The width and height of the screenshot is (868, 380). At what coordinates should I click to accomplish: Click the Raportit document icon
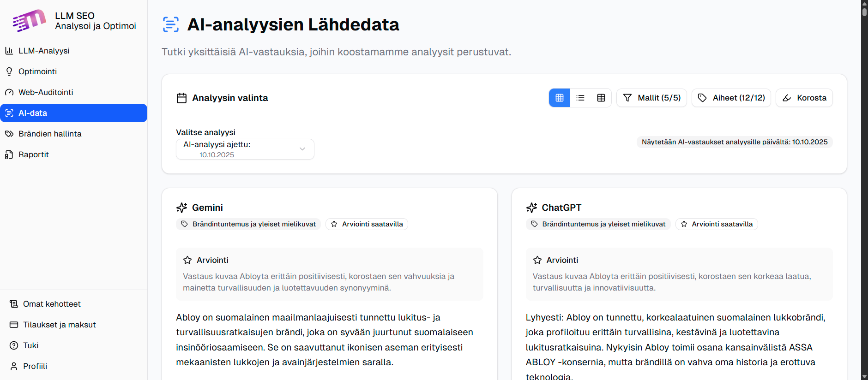tap(9, 154)
